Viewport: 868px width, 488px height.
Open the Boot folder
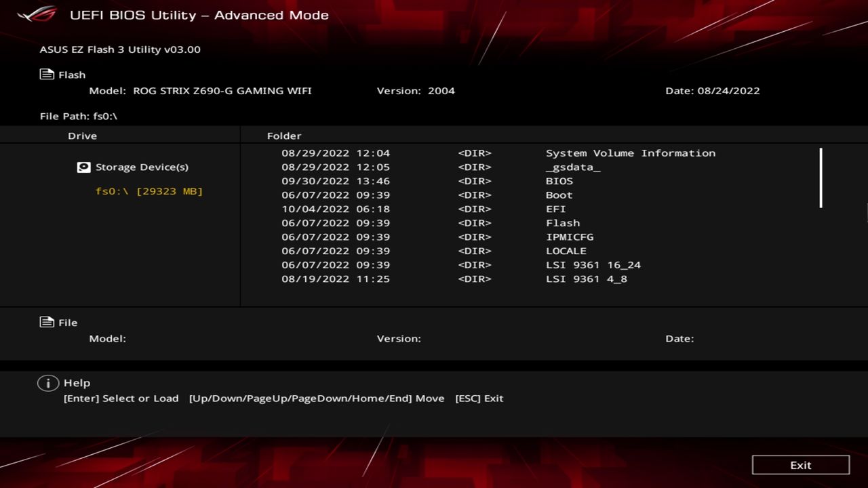559,195
